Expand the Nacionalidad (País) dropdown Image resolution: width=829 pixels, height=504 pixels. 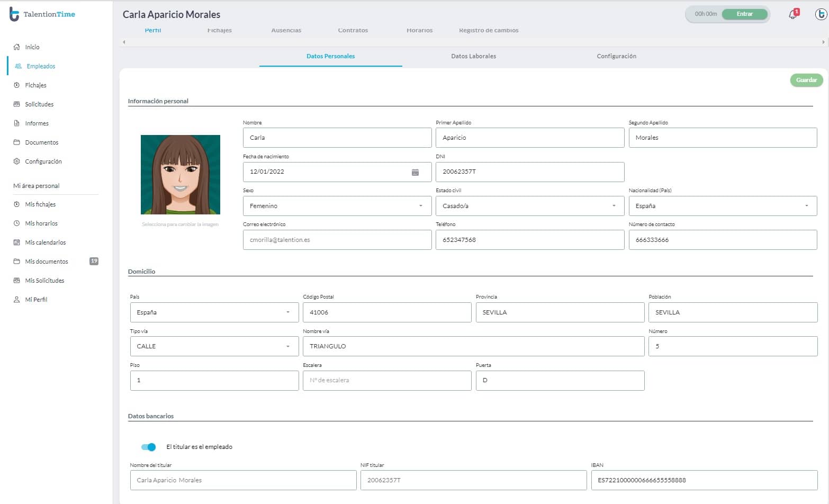coord(807,206)
